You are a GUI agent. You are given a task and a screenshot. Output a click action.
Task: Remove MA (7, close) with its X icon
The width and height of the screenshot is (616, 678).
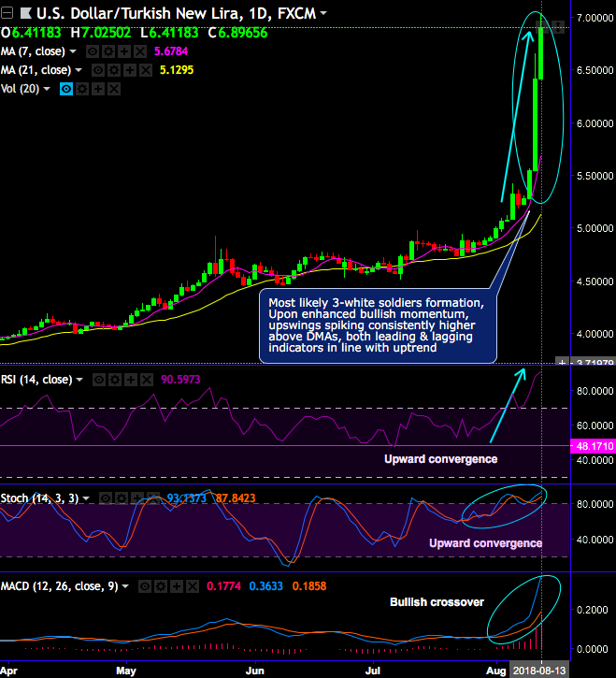(x=140, y=51)
